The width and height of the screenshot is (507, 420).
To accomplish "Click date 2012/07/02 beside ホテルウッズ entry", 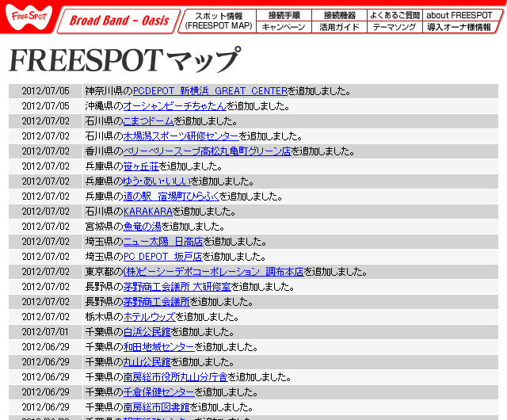I will pyautogui.click(x=46, y=317).
